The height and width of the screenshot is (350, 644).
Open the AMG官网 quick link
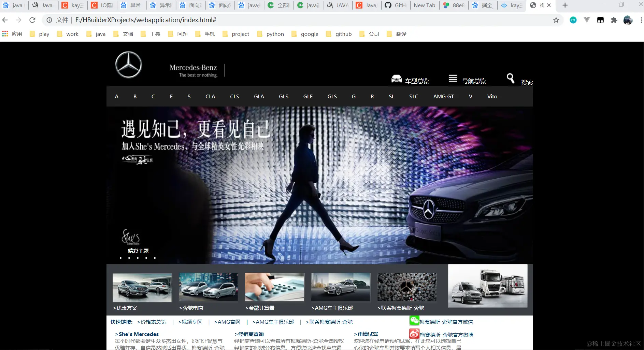[227, 322]
